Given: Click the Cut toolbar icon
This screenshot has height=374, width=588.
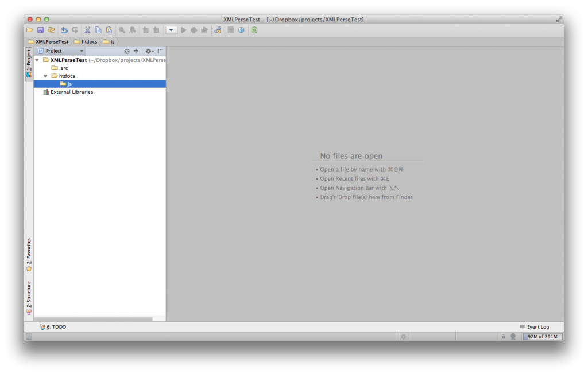Looking at the screenshot, I should [x=87, y=30].
